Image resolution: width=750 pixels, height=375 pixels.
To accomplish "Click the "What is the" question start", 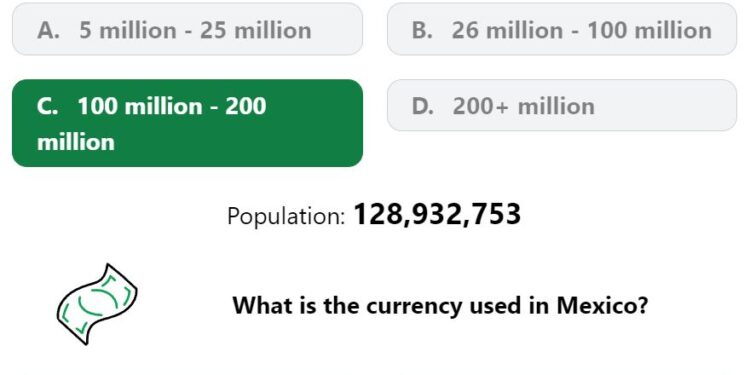I will (296, 305).
